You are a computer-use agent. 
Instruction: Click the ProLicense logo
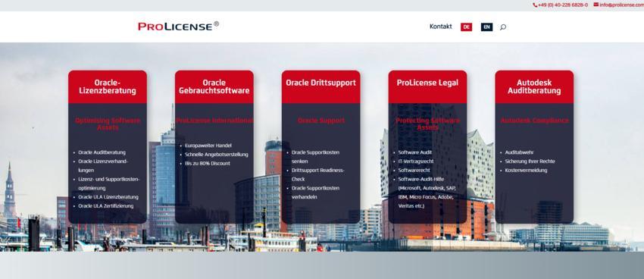tap(178, 26)
